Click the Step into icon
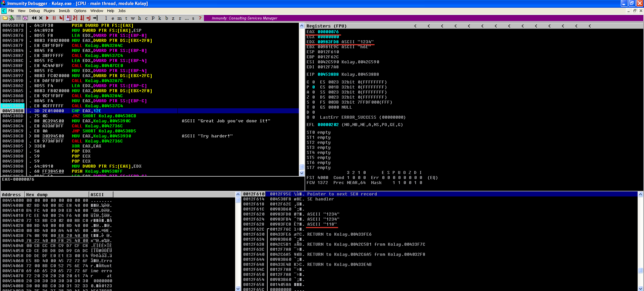Screen dimensions: 644x291 (x=62, y=18)
